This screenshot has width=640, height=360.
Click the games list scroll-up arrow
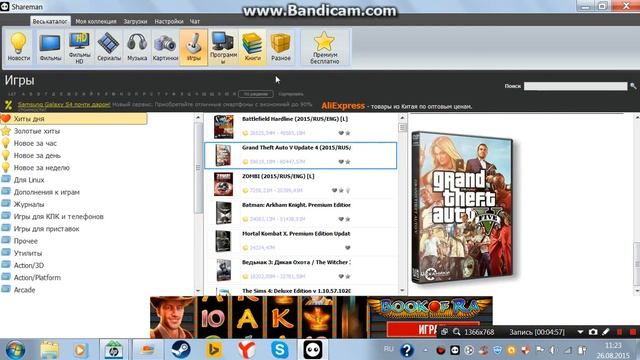[402, 118]
